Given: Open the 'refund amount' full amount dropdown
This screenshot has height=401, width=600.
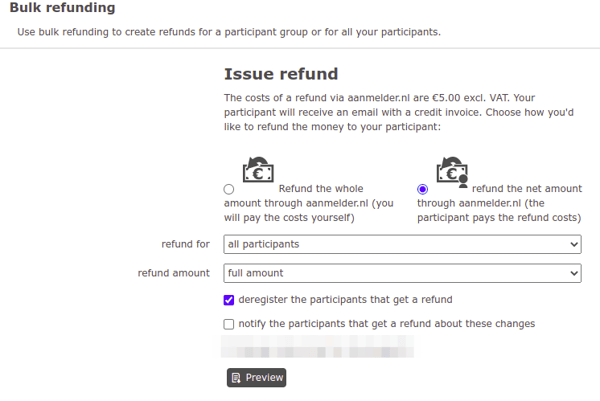Looking at the screenshot, I should point(403,273).
